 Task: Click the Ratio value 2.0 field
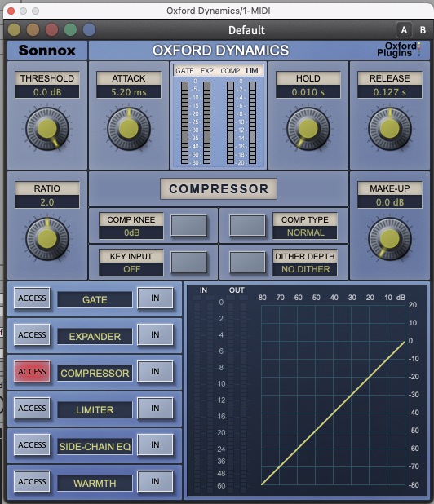47,202
